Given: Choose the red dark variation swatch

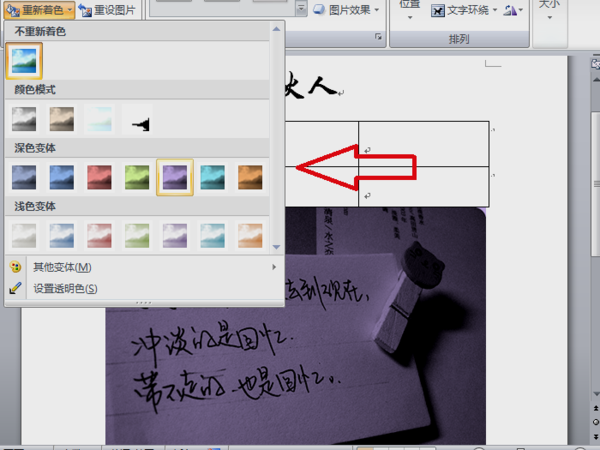Looking at the screenshot, I should coord(99,177).
